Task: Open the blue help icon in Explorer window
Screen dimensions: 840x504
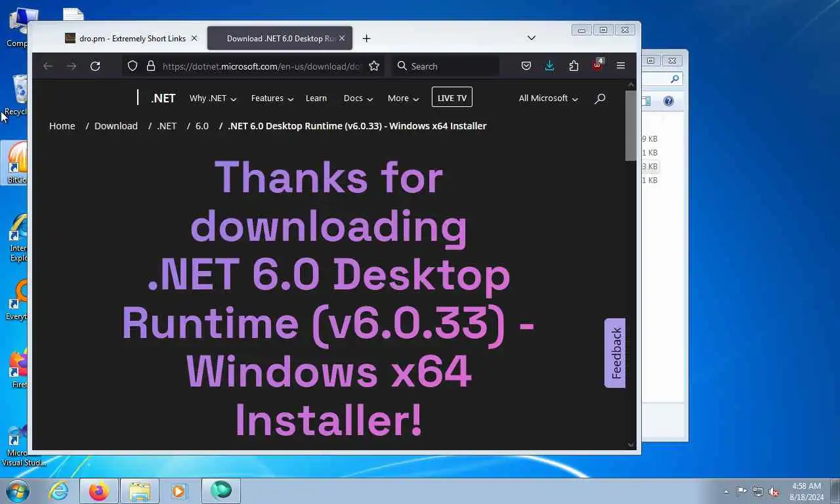Action: pyautogui.click(x=668, y=101)
